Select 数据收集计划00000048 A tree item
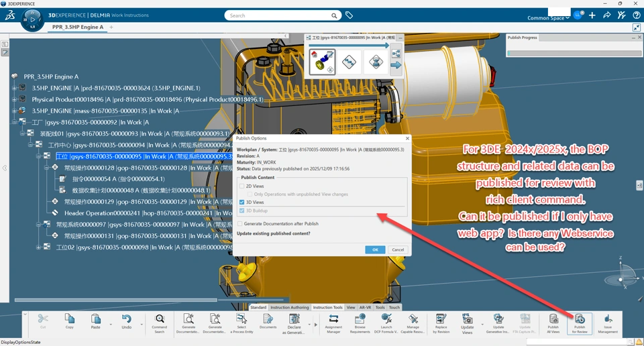The width and height of the screenshot is (644, 346). click(142, 190)
